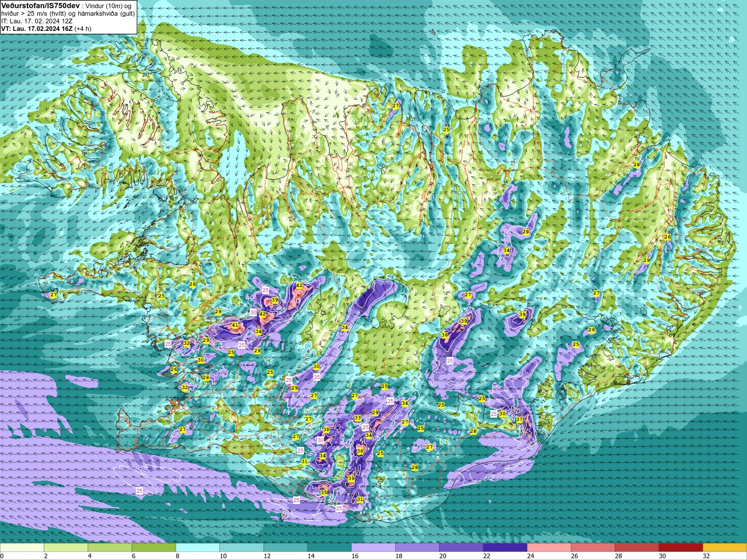Image resolution: width=747 pixels, height=560 pixels.
Task: Select the light cyan 8–10 legend swatch
Action: [198, 548]
